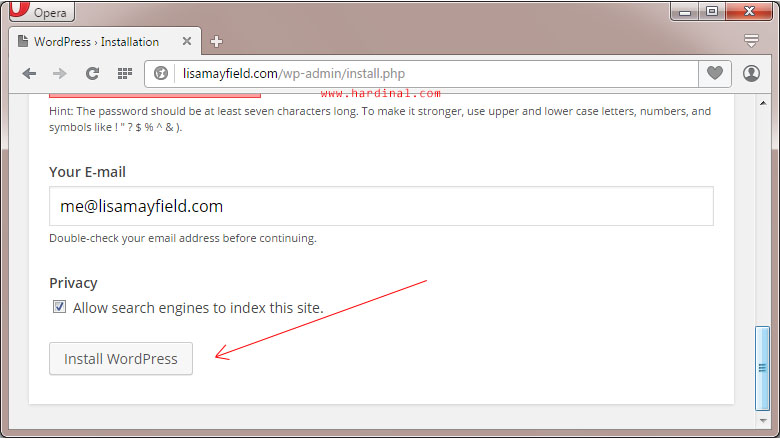
Task: Open the Opera main menu button
Action: pos(42,11)
